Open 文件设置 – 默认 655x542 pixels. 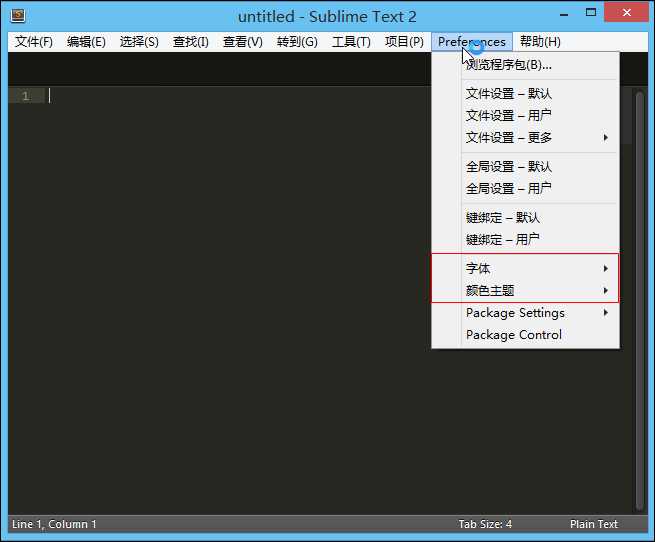coord(526,93)
